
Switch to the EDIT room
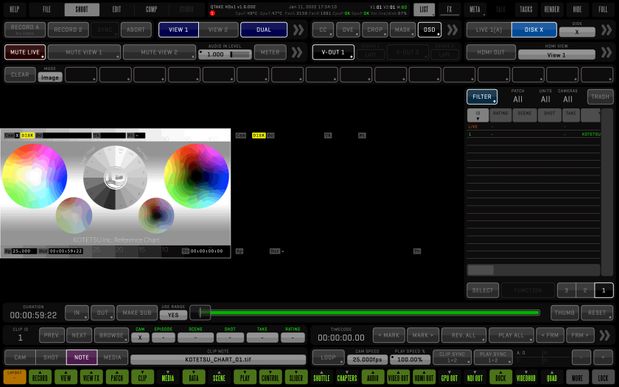[116, 9]
